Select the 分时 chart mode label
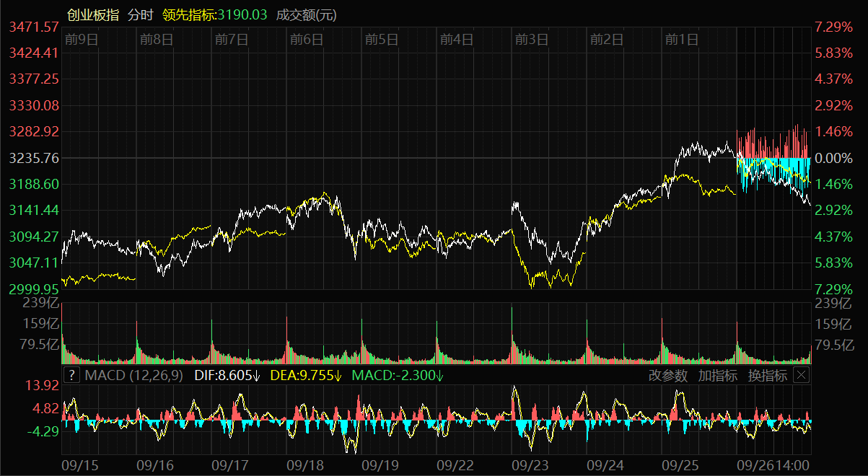 (x=141, y=14)
